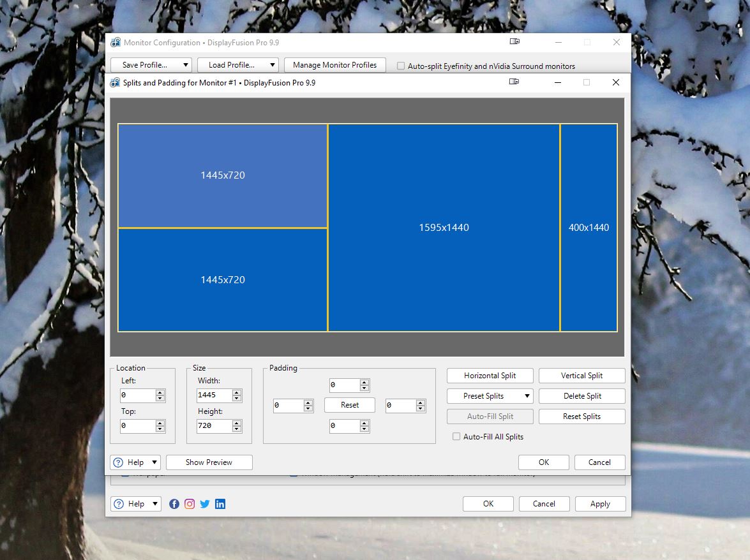Click the title-bar monitor icon in Splits and Padding window
The width and height of the screenshot is (750, 560).
(514, 82)
